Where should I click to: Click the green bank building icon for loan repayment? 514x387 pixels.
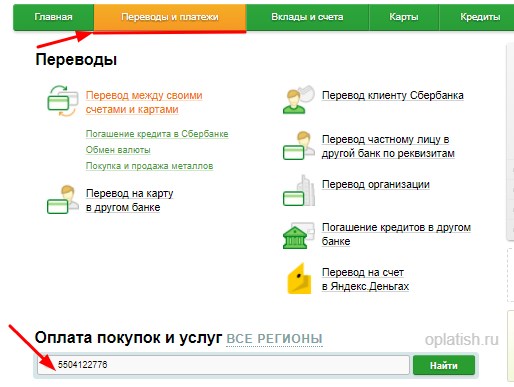298,236
